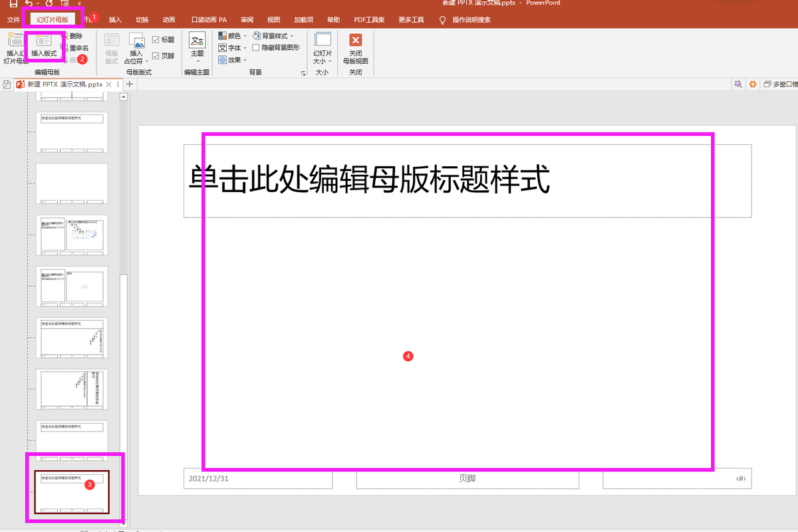Click the Save icon in quick access toolbar
798x532 pixels.
pyautogui.click(x=13, y=3)
